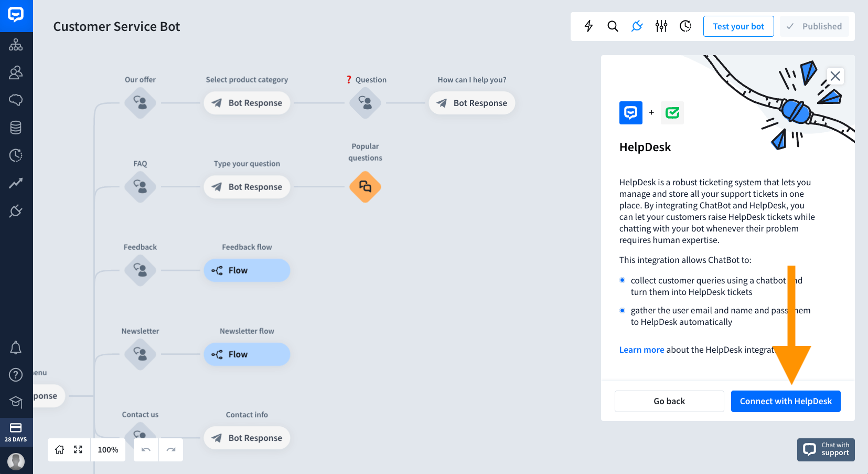The height and width of the screenshot is (474, 868).
Task: Click the HelpDesk panel heading
Action: coord(645,148)
